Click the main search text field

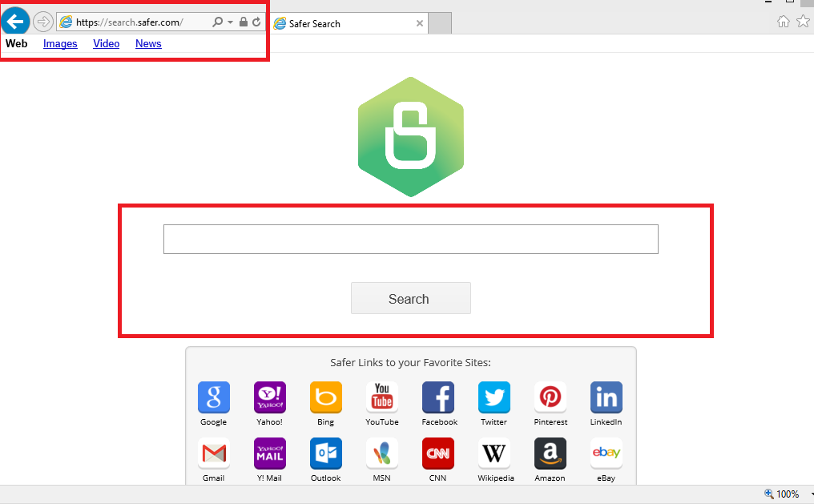[x=411, y=240]
